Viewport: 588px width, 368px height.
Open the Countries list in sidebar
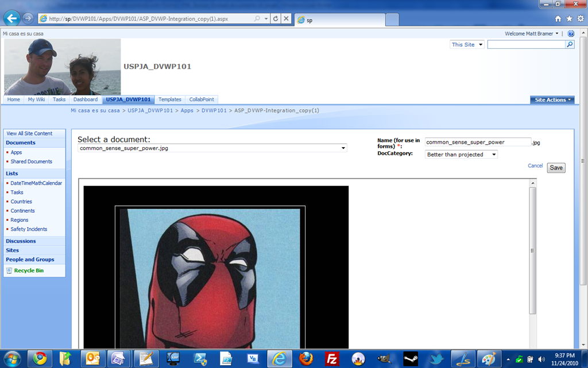pos(21,201)
